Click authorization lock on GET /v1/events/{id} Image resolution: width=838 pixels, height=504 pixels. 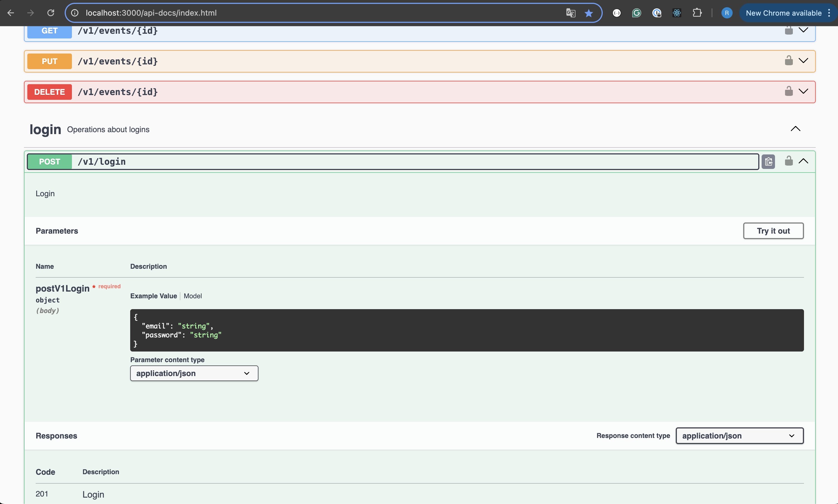click(788, 30)
